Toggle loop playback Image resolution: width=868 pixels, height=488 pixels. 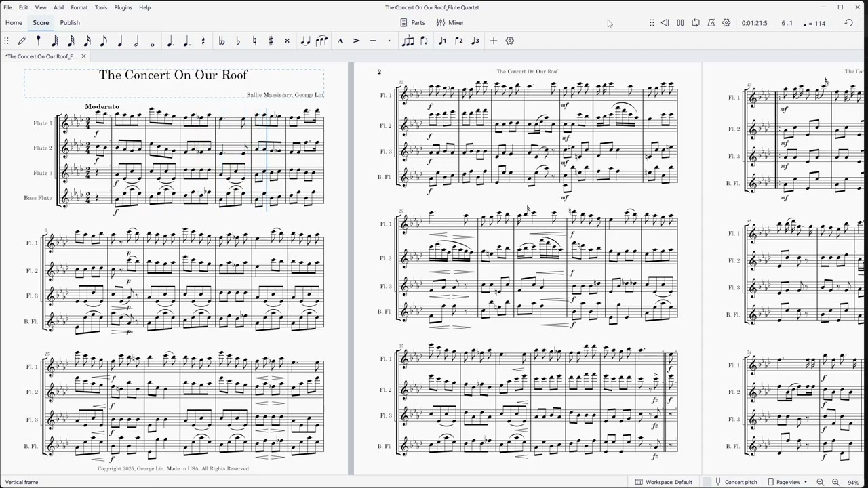(696, 23)
